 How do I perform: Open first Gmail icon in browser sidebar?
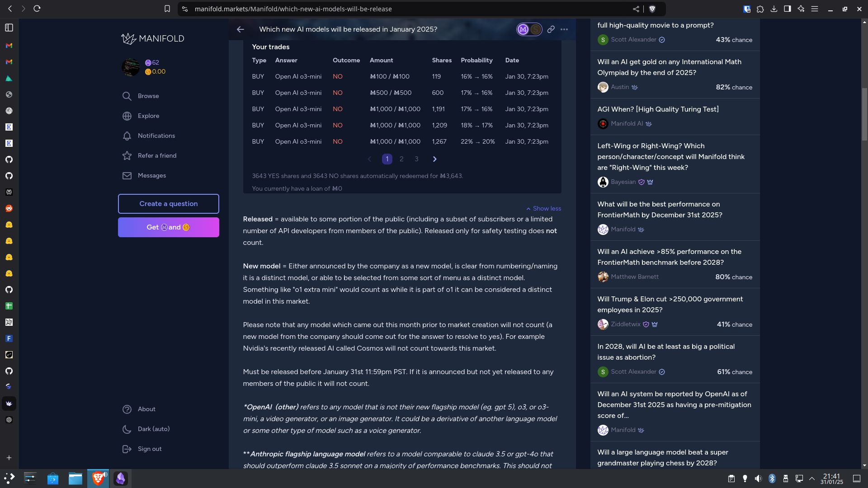(x=9, y=46)
